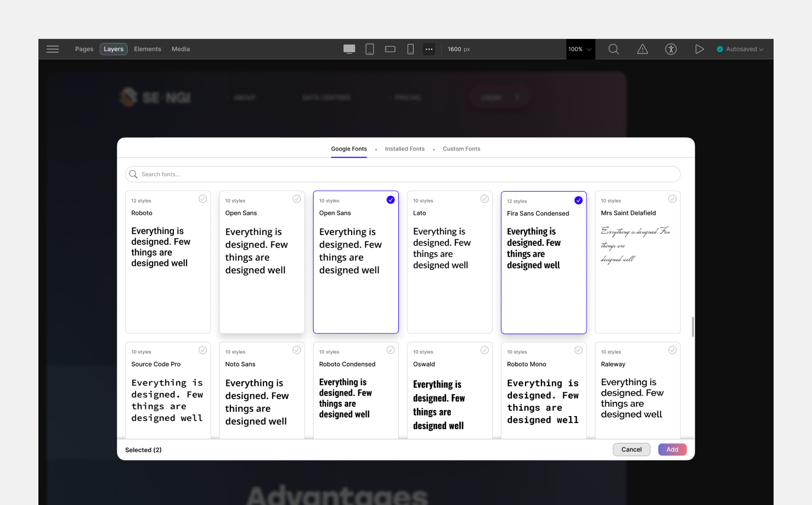Check the unselected Open Sans font card
Image resolution: width=812 pixels, height=505 pixels.
[297, 199]
